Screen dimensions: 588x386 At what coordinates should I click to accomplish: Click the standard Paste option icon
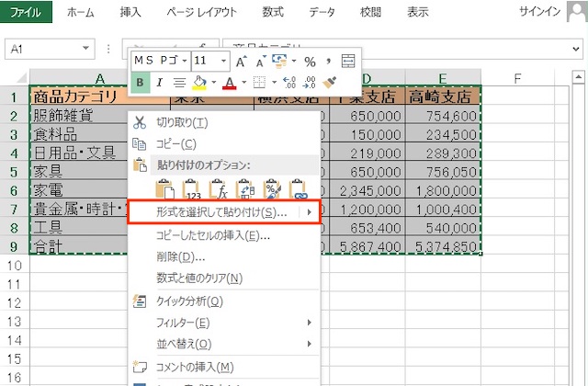point(165,189)
